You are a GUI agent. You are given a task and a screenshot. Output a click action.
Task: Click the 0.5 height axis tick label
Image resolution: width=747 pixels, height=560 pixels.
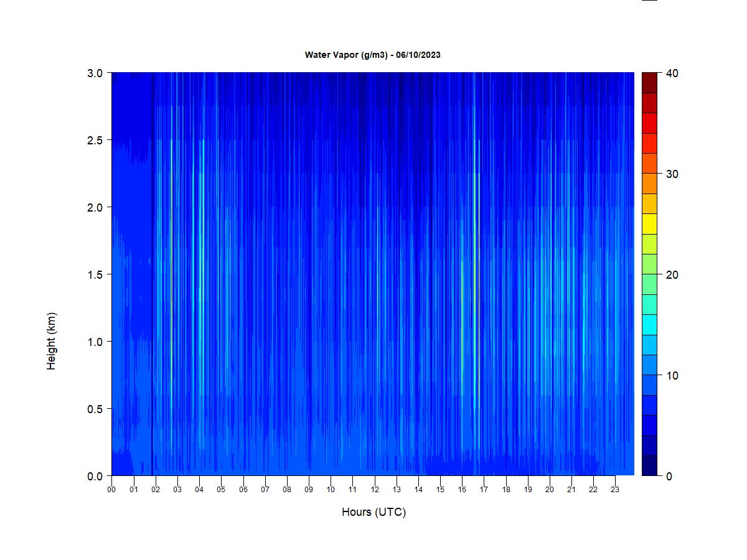95,409
